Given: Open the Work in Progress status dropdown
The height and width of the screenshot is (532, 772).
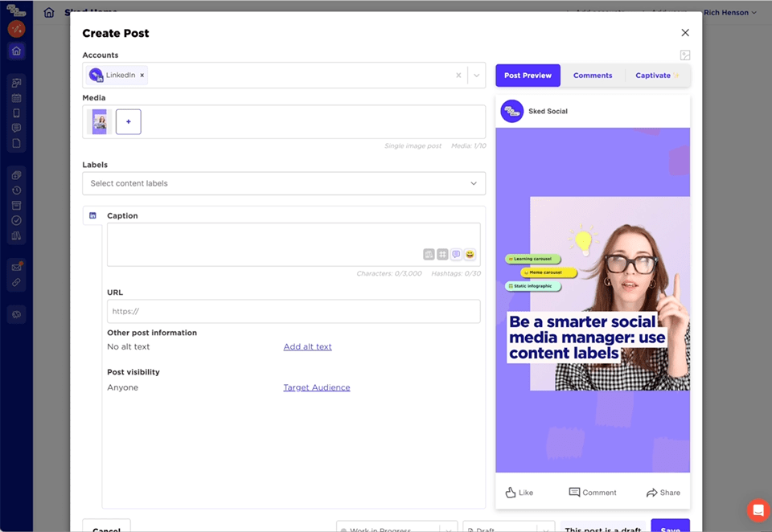Looking at the screenshot, I should pyautogui.click(x=396, y=526).
